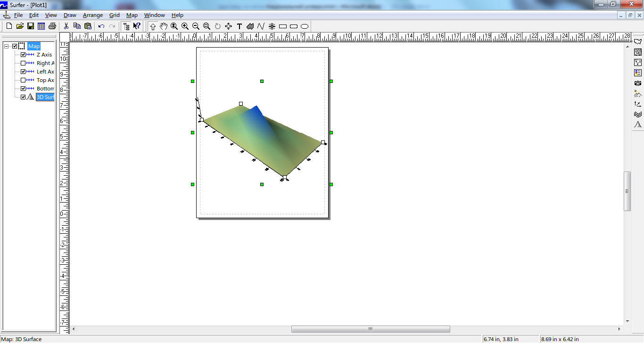This screenshot has height=343, width=644.
Task: Uncheck the Bottom Axis checkbox
Action: click(x=23, y=89)
